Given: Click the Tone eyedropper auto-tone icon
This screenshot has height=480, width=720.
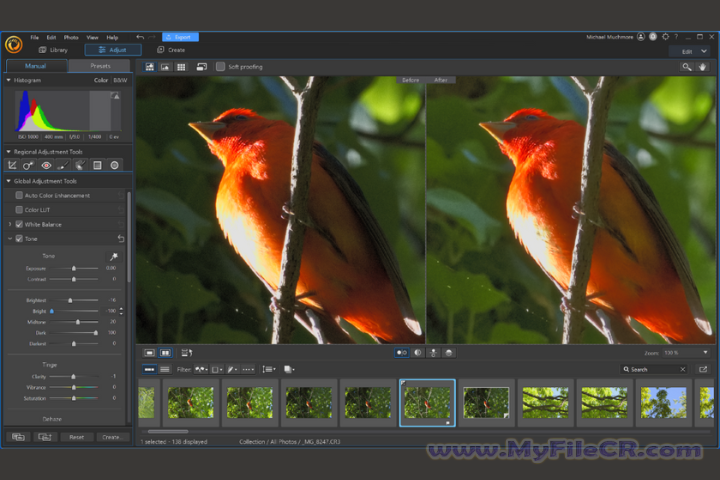Looking at the screenshot, I should [x=113, y=256].
